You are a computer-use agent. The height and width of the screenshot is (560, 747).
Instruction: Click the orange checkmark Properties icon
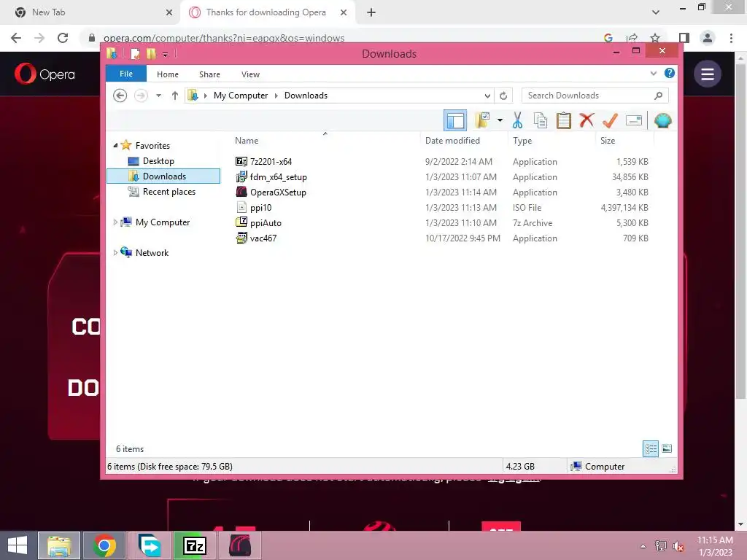pyautogui.click(x=610, y=120)
